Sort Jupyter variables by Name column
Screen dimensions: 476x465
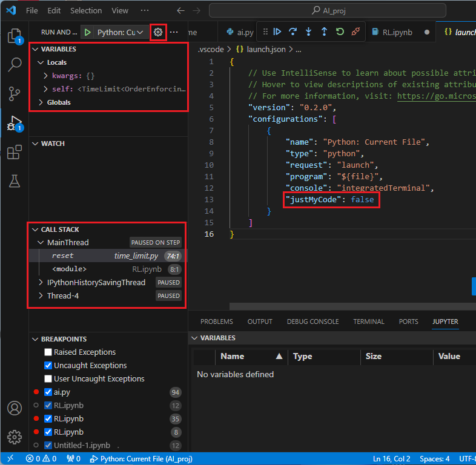coord(251,357)
